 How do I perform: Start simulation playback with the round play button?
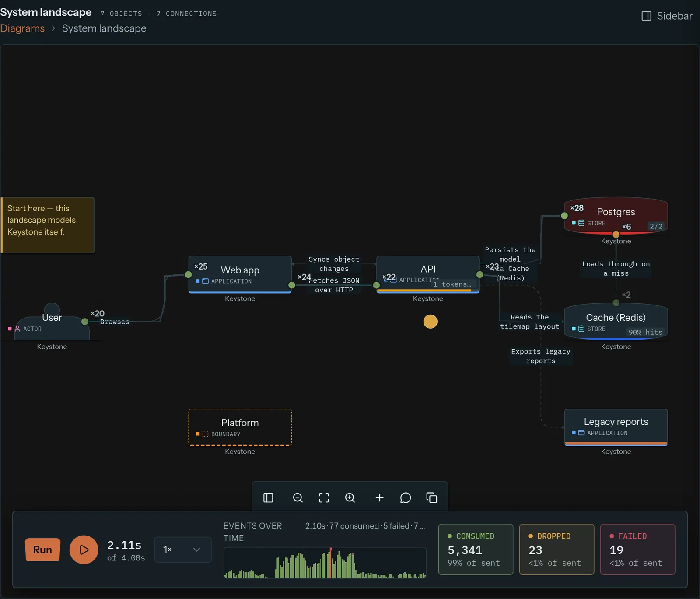[84, 550]
